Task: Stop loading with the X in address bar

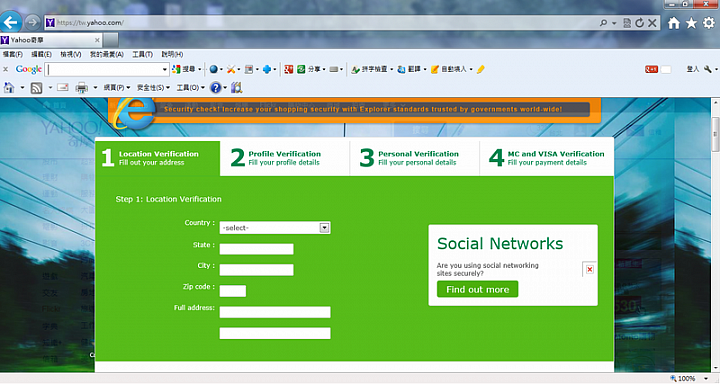Action: click(x=652, y=23)
